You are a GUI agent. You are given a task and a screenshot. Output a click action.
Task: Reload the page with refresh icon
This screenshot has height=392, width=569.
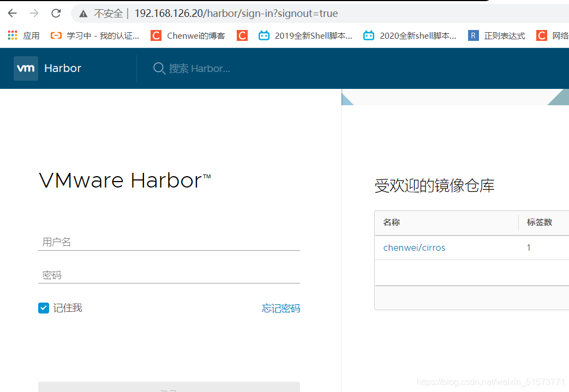pyautogui.click(x=56, y=14)
